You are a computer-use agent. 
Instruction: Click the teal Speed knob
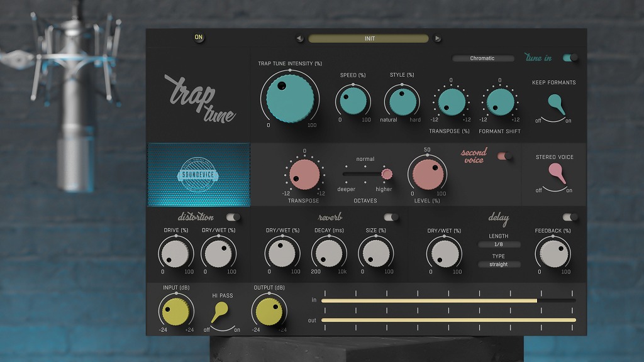coord(352,101)
